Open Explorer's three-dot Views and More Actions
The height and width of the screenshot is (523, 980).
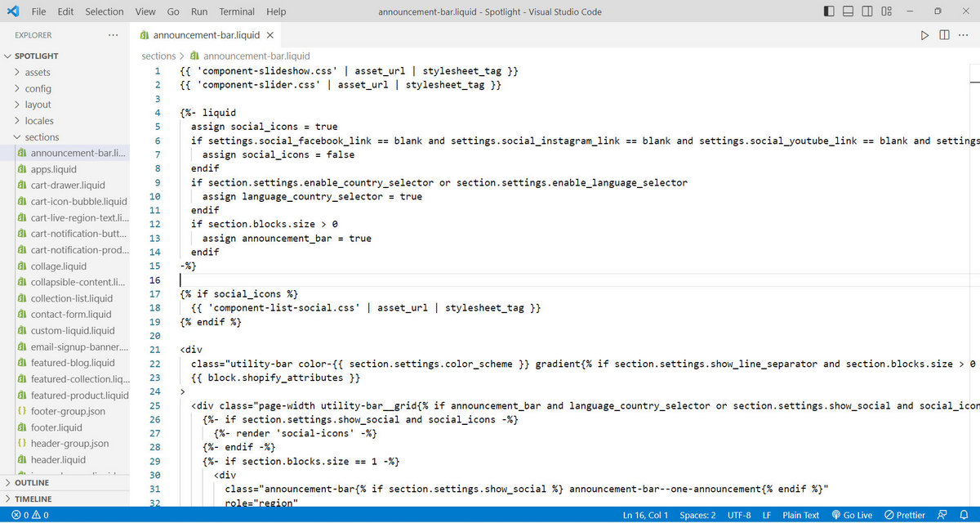(113, 35)
